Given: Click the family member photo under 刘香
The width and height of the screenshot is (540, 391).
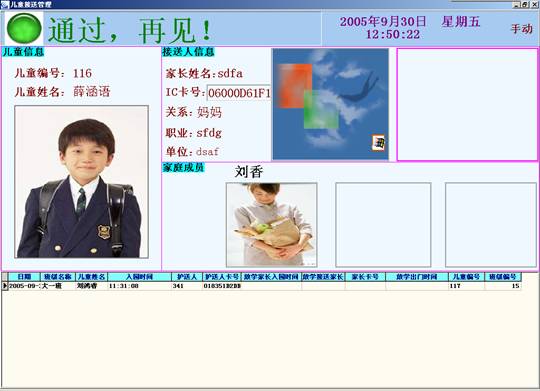Looking at the screenshot, I should tap(271, 225).
